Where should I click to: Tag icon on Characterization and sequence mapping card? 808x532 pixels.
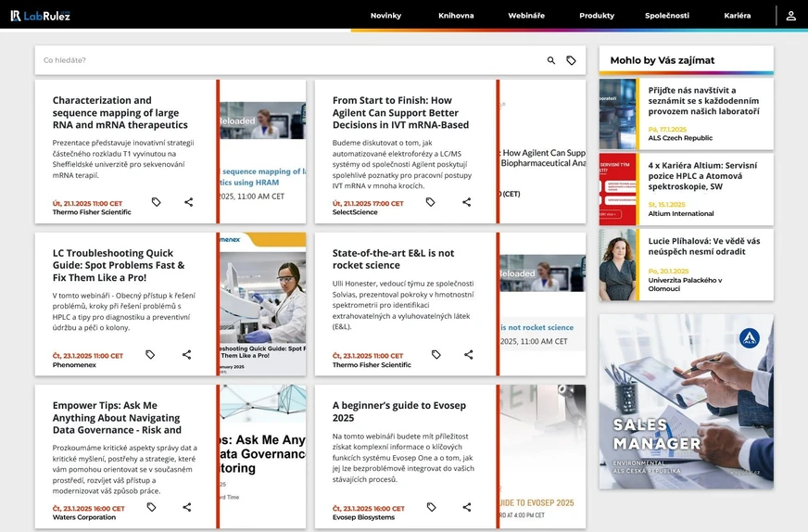click(x=157, y=202)
